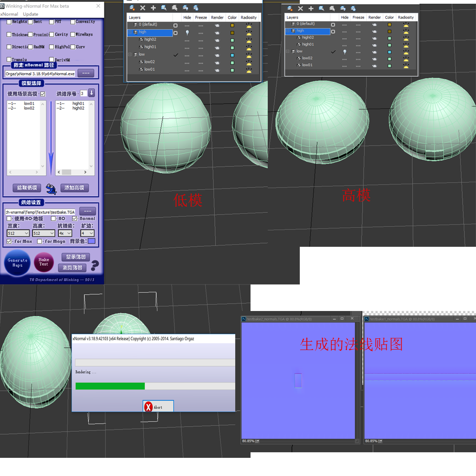Open the 扩边 edge padding dropdown
Image resolution: width=476 pixels, height=476 pixels.
pyautogui.click(x=87, y=233)
